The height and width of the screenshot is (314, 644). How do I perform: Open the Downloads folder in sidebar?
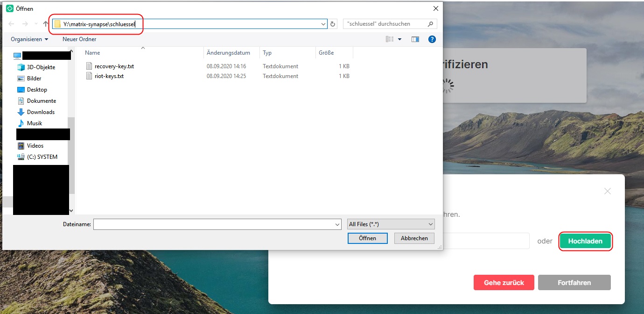[41, 112]
